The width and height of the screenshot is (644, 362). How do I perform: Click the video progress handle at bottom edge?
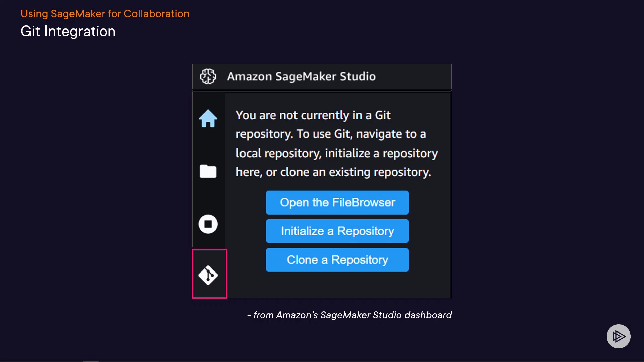[91, 361]
